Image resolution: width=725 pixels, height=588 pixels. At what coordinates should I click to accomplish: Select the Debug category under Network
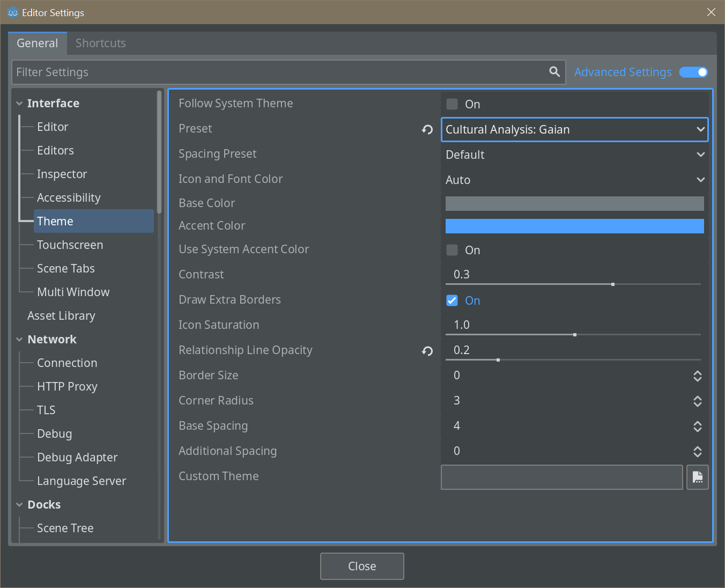[54, 433]
